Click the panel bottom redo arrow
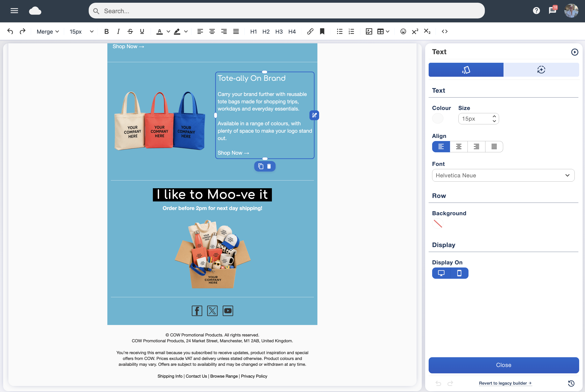 point(450,383)
